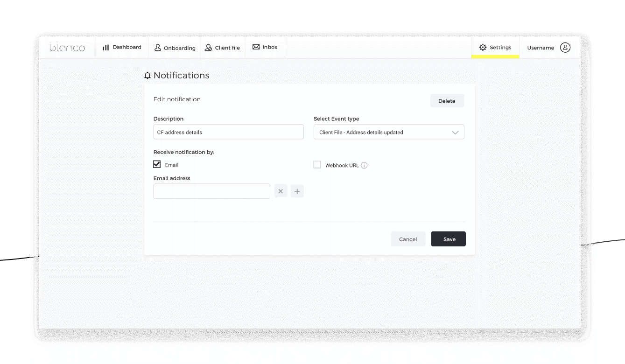Click the blanco logo

(67, 48)
